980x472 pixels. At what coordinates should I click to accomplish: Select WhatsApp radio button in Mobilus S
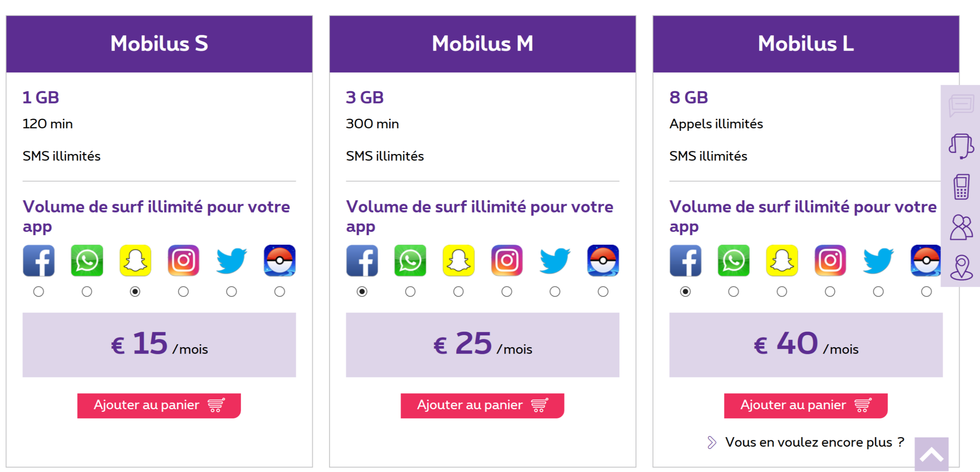pyautogui.click(x=87, y=292)
